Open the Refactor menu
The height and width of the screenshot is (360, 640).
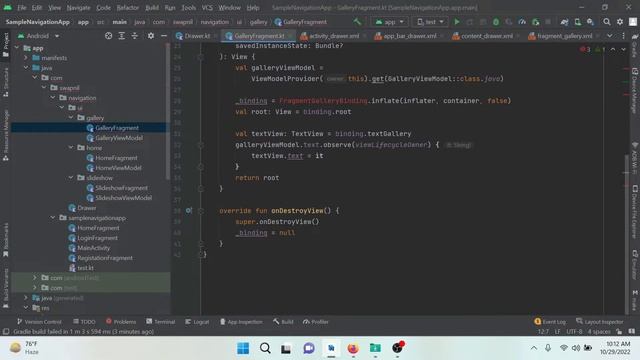click(127, 7)
